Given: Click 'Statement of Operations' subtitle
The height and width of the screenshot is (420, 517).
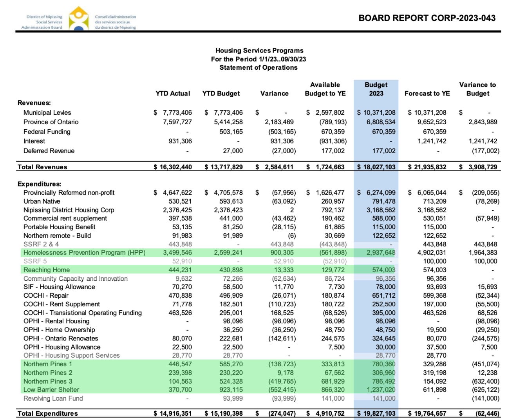Looking at the screenshot, I should [x=258, y=67].
